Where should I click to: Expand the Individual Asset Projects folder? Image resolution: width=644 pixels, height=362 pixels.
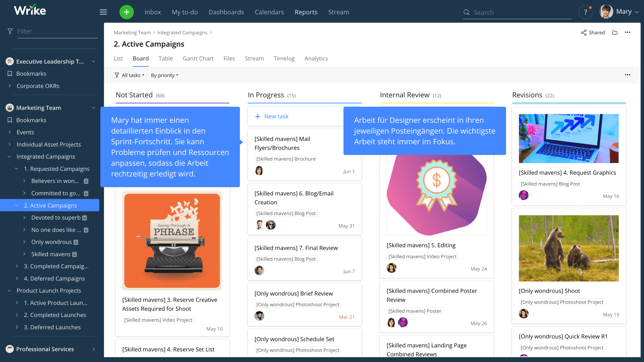[10, 144]
